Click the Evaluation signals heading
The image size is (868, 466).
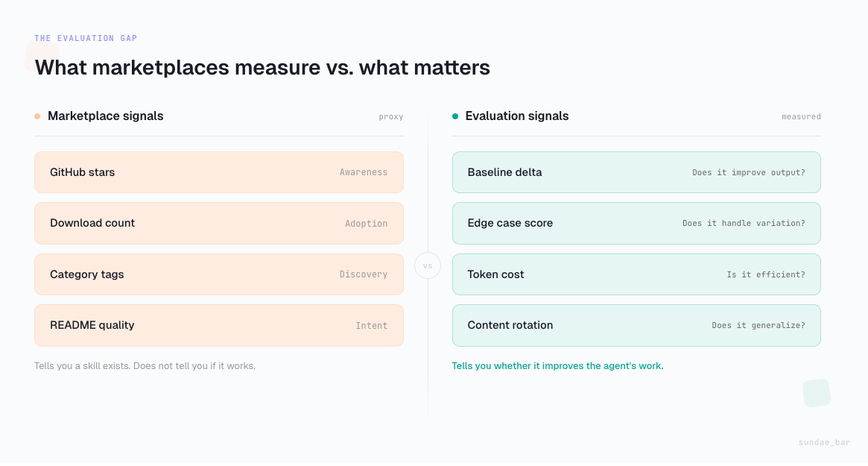[516, 116]
